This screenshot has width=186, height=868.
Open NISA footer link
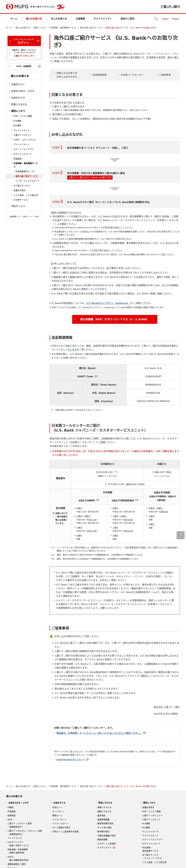click(10, 820)
